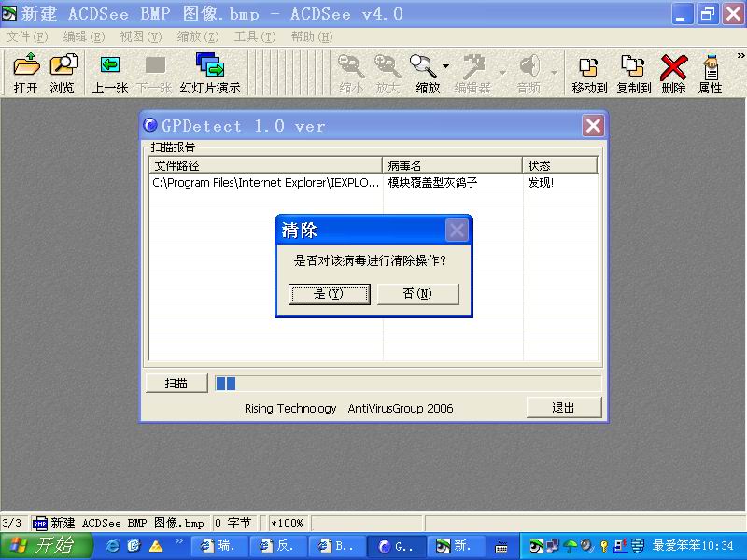
Task: Switch to the 反 taskbar window
Action: coord(278,546)
